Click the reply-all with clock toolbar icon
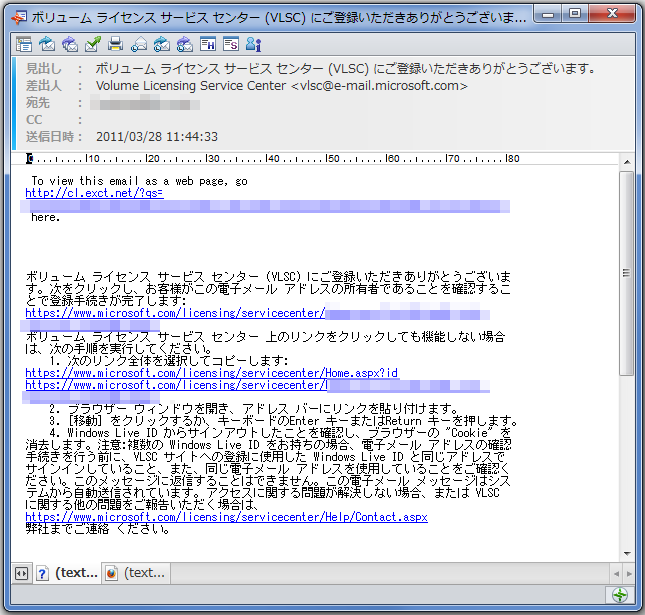 point(185,44)
